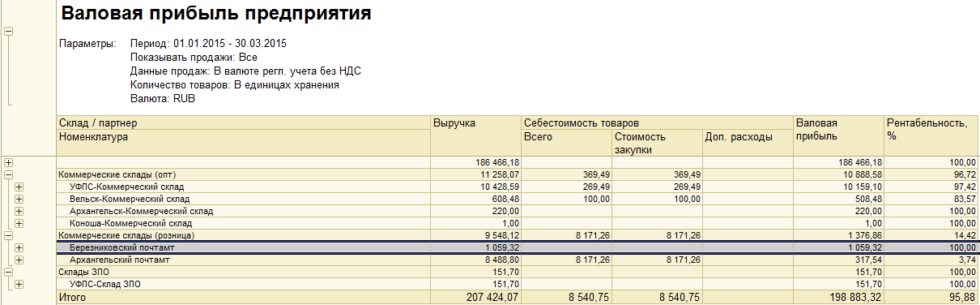Expand the unnamed first row with revenue 186 466,18

pyautogui.click(x=9, y=162)
